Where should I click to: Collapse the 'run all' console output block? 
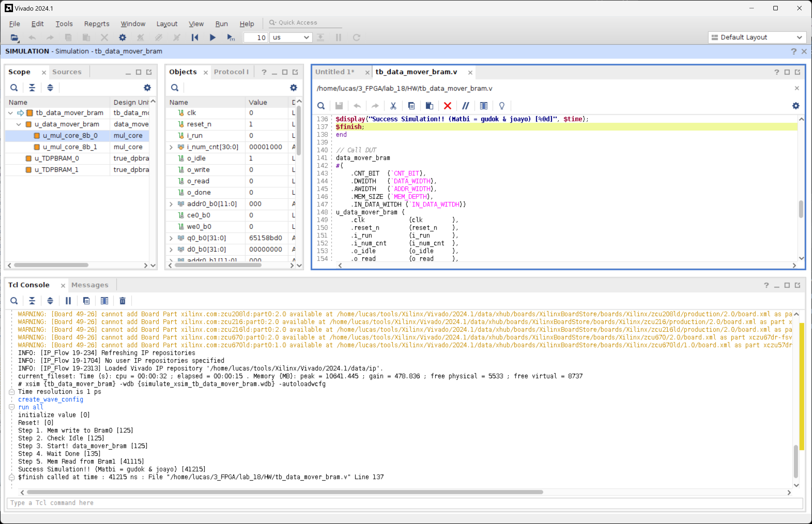(x=12, y=407)
